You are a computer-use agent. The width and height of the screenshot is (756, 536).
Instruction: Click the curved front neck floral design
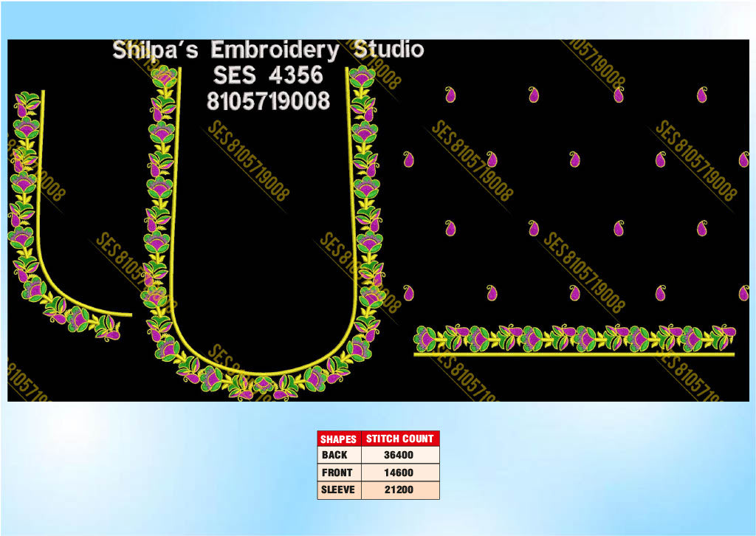[x=69, y=216]
